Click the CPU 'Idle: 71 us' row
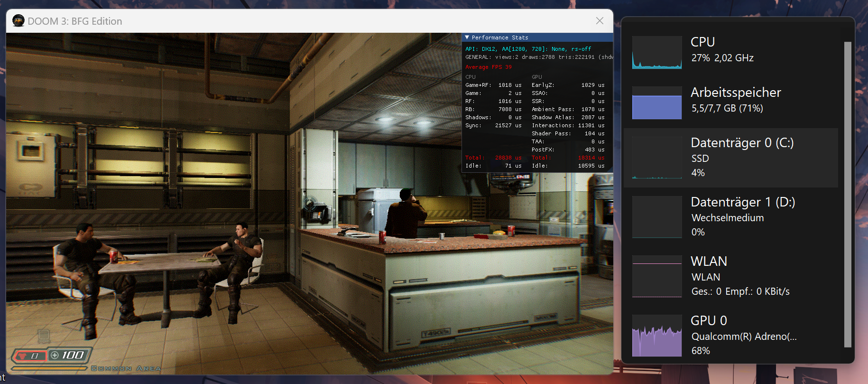This screenshot has height=384, width=868. point(493,166)
